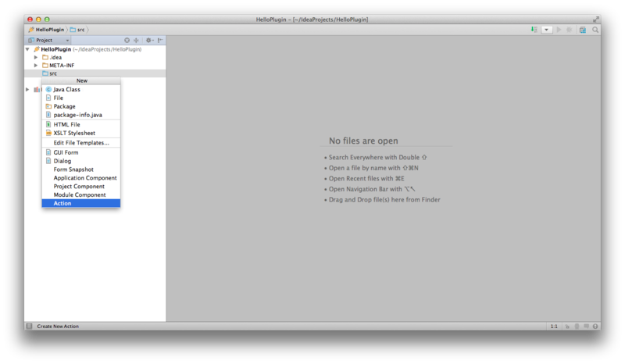Viewport: 625px width, 364px height.
Task: Choose XSLT Stylesheet from New menu
Action: [x=81, y=133]
